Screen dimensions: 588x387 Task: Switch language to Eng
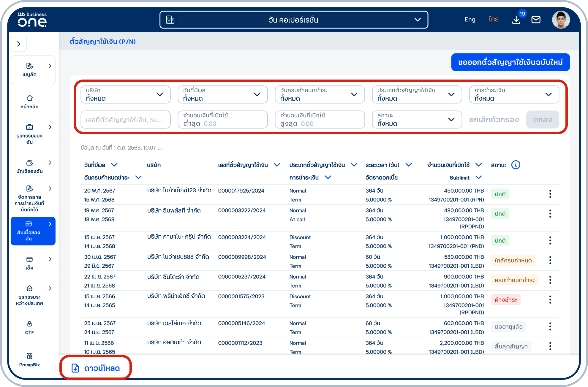470,20
